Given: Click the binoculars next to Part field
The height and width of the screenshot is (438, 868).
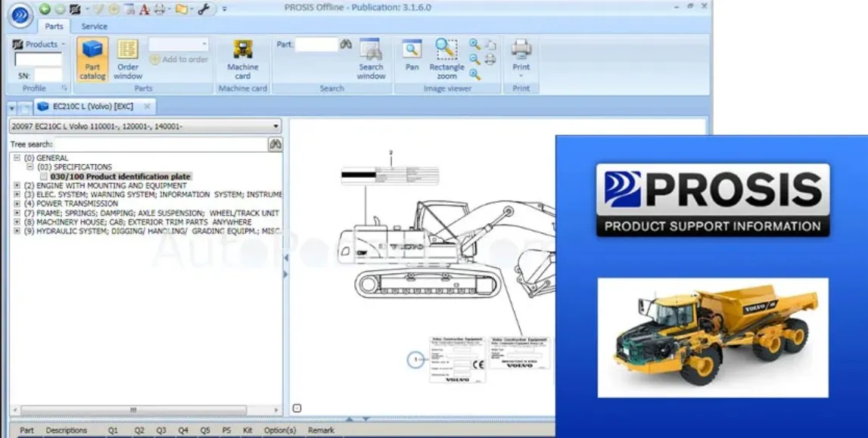Looking at the screenshot, I should pos(346,44).
